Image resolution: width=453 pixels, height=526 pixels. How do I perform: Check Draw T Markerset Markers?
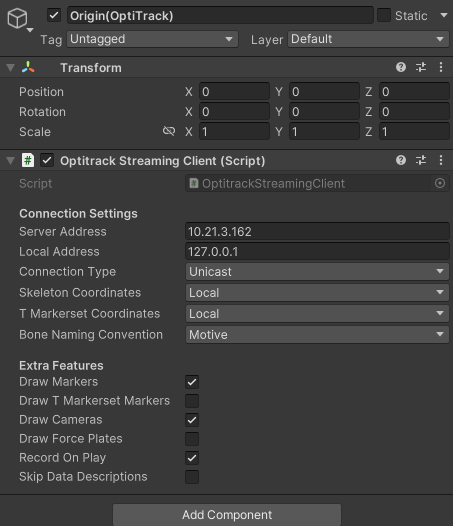coord(192,401)
